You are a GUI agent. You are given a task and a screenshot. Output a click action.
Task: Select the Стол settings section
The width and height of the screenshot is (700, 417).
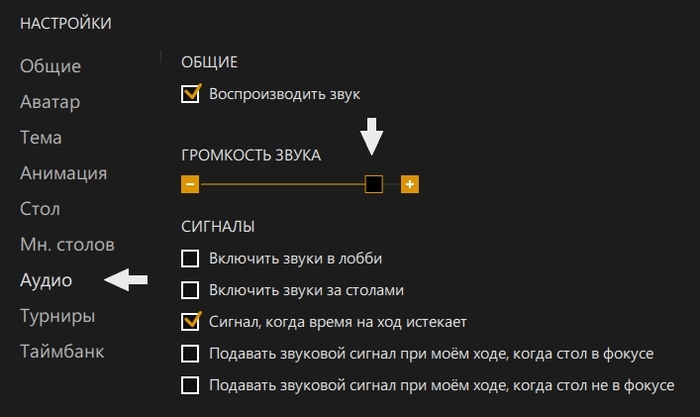click(40, 209)
